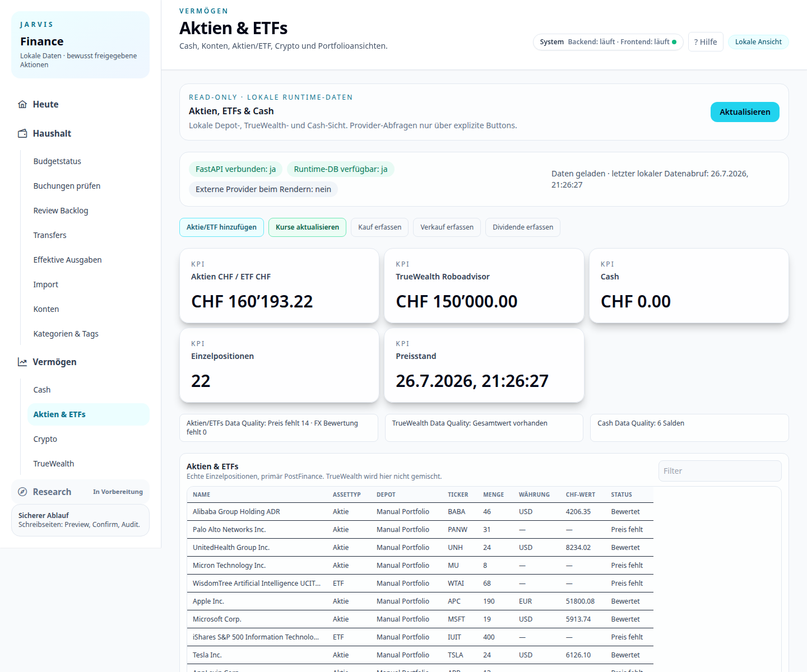Click Externe Provider beim Rendern badge
This screenshot has height=672, width=807.
(263, 189)
